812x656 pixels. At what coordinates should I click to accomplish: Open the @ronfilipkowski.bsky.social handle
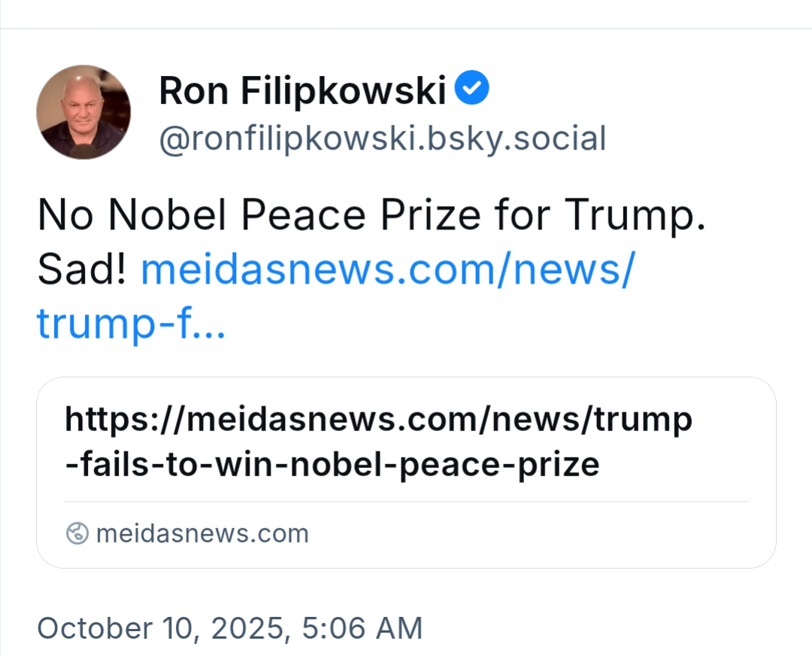pyautogui.click(x=382, y=139)
